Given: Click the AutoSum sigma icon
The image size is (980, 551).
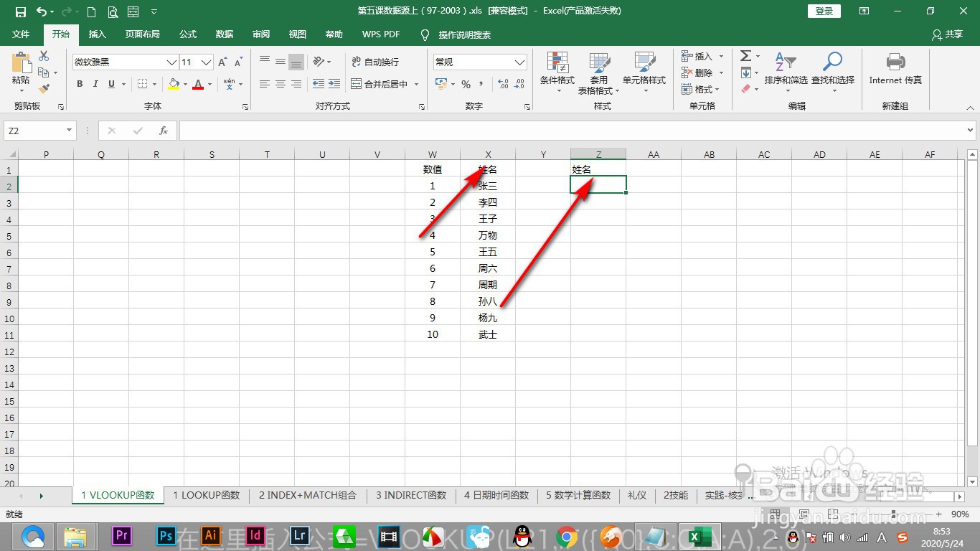Looking at the screenshot, I should [745, 56].
